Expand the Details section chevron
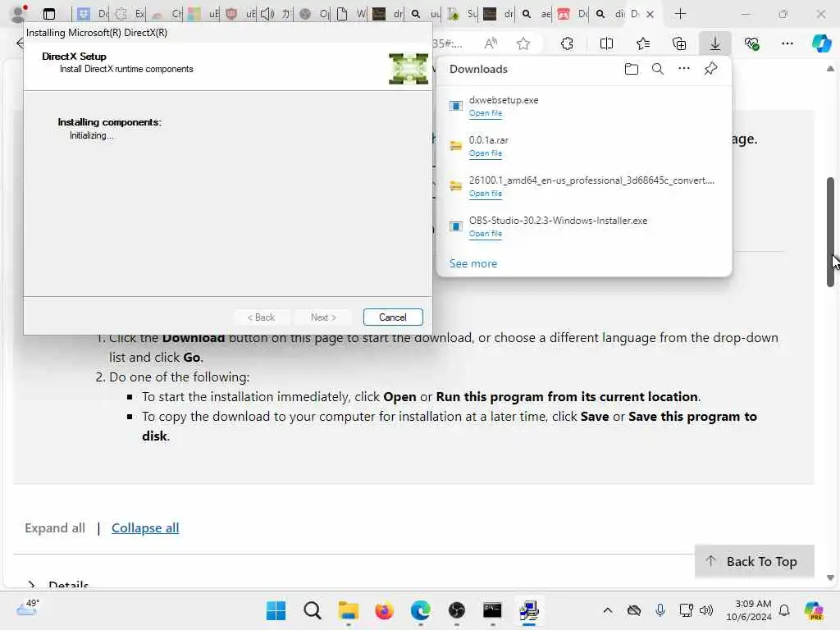This screenshot has width=840, height=630. pos(32,585)
